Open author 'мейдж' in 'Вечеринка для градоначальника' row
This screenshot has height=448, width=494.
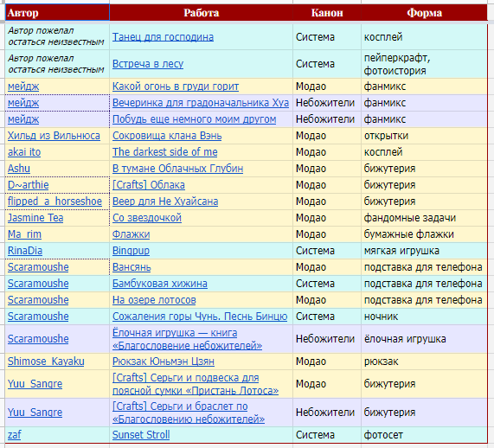coord(23,103)
